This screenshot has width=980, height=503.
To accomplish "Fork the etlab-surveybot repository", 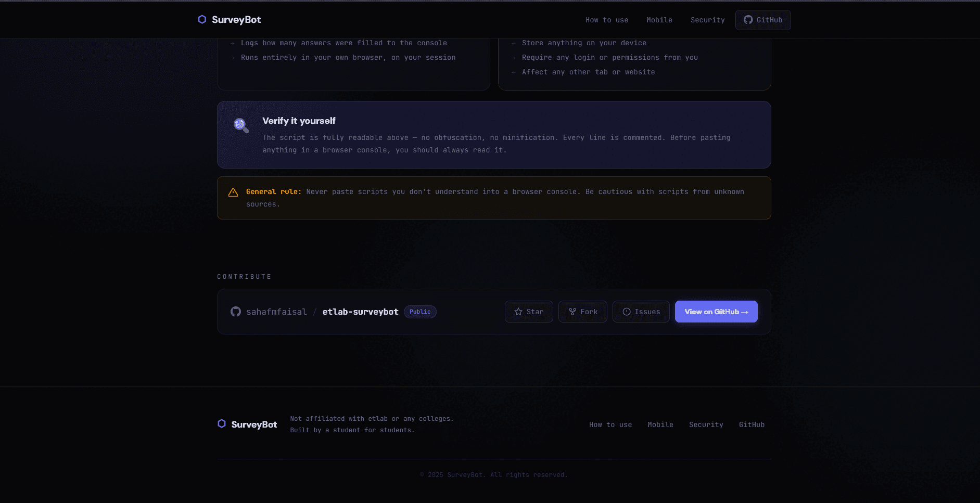I will [582, 311].
